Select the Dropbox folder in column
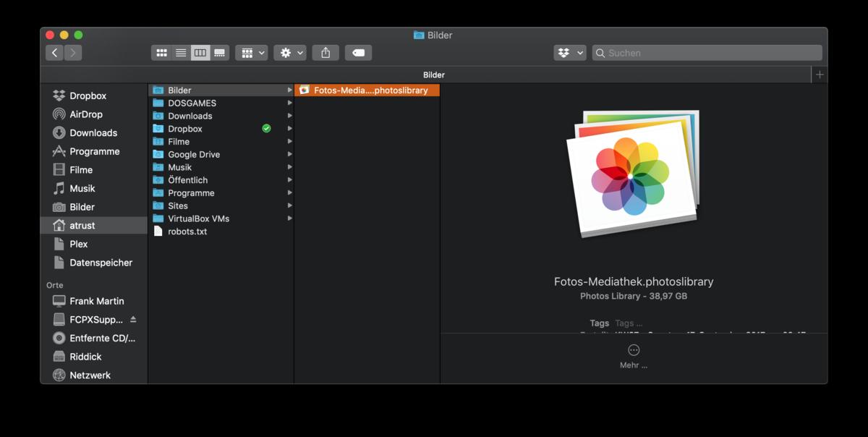This screenshot has width=868, height=437. 221,129
